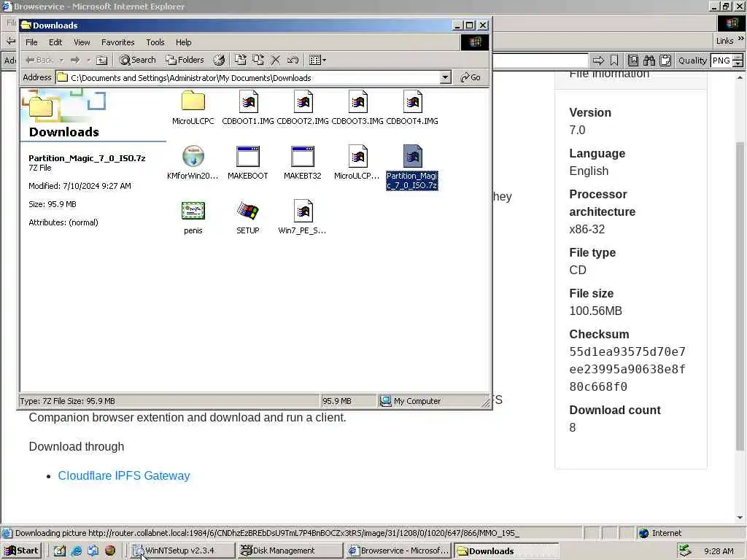Select the MAKEBOOT program file
Image resolution: width=747 pixels, height=560 pixels.
pyautogui.click(x=248, y=163)
